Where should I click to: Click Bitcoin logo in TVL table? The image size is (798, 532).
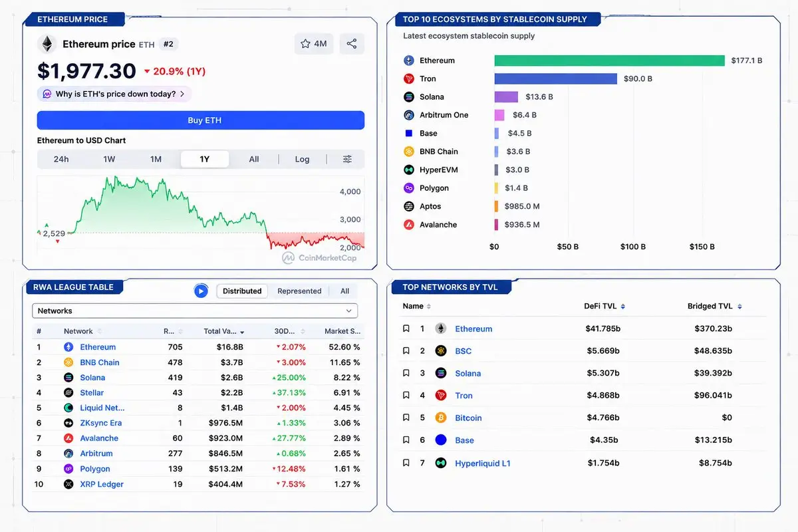(x=441, y=418)
